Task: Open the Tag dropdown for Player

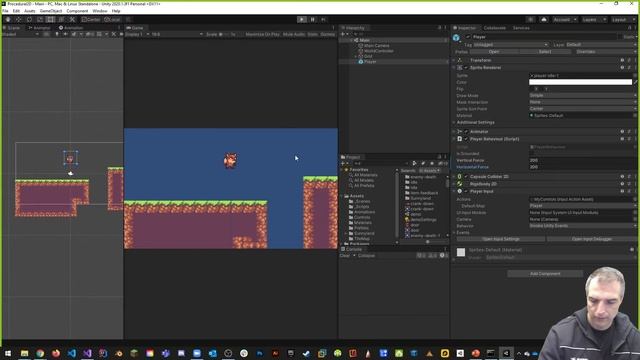Action: tap(510, 44)
